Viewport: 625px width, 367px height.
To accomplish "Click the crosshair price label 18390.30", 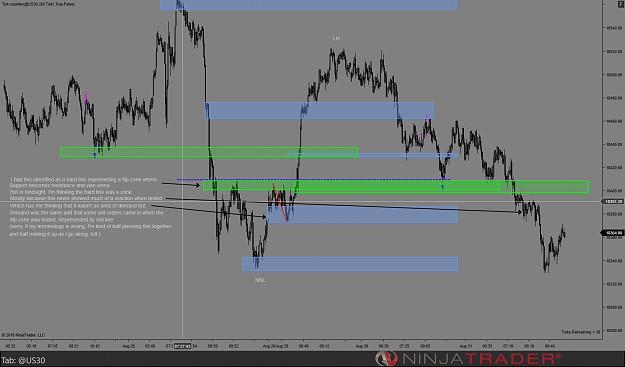I will tap(612, 202).
